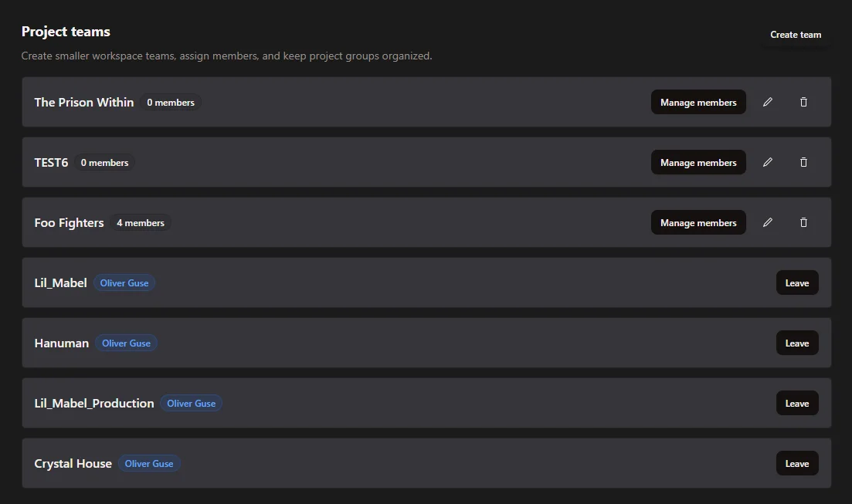Leave the Hanuman team
This screenshot has height=504, width=852.
click(x=796, y=343)
